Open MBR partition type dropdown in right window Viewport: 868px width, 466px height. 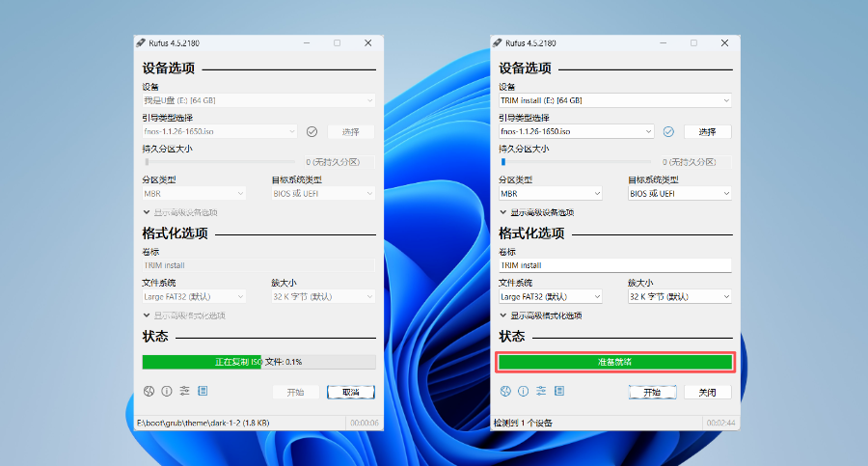(551, 193)
